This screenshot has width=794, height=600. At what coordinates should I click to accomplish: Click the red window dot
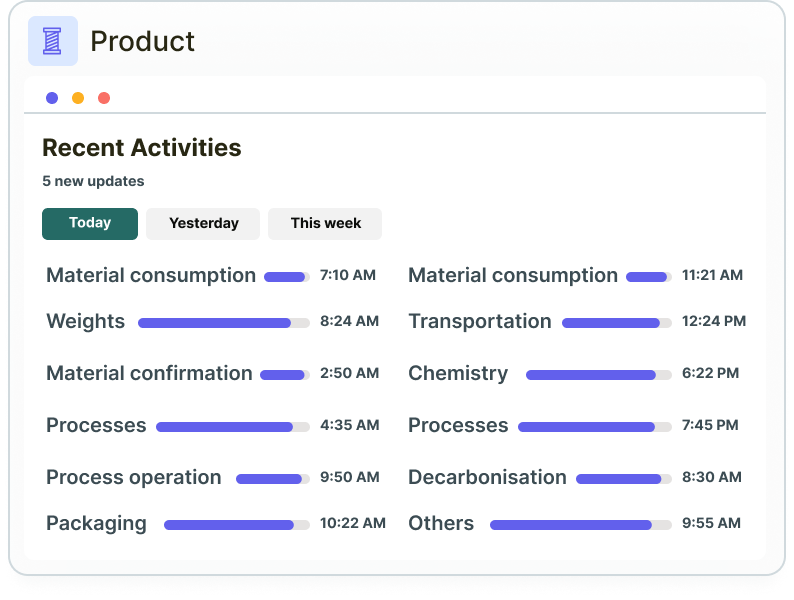point(104,98)
